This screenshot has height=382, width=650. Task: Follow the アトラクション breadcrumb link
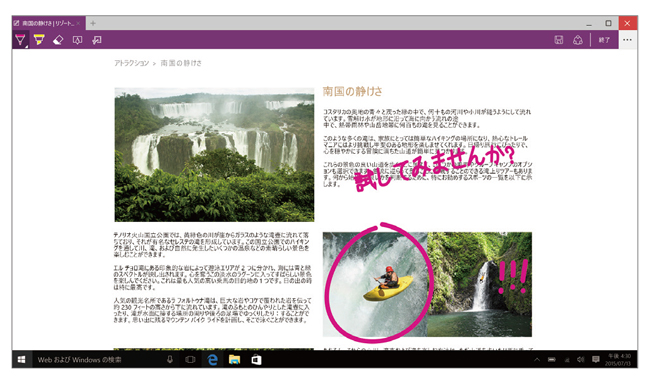click(x=131, y=63)
